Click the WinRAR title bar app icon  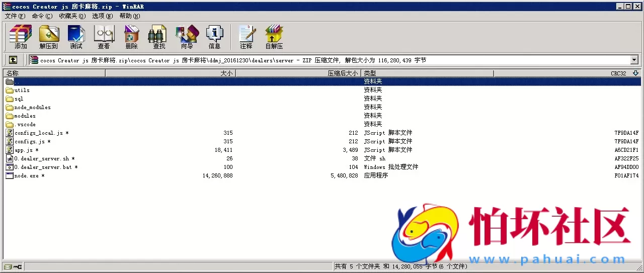(7, 7)
